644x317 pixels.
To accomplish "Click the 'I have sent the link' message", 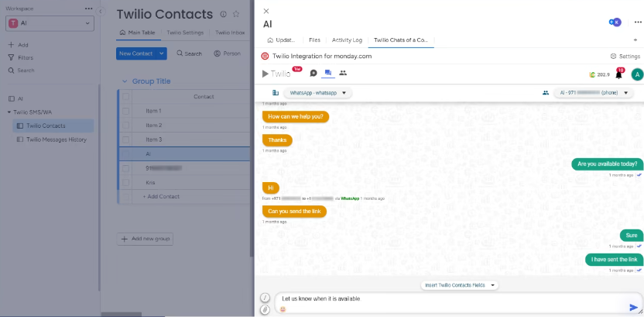I will pyautogui.click(x=614, y=260).
